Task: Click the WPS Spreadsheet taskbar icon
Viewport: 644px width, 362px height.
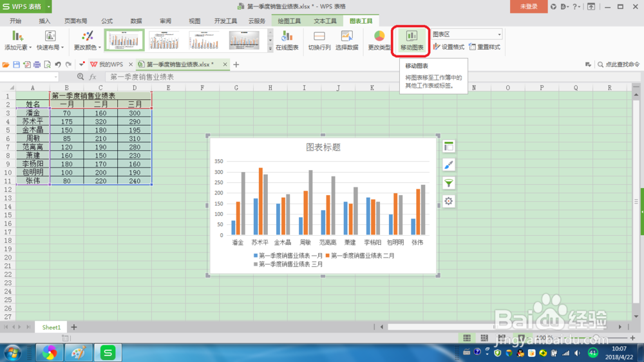Action: [108, 353]
